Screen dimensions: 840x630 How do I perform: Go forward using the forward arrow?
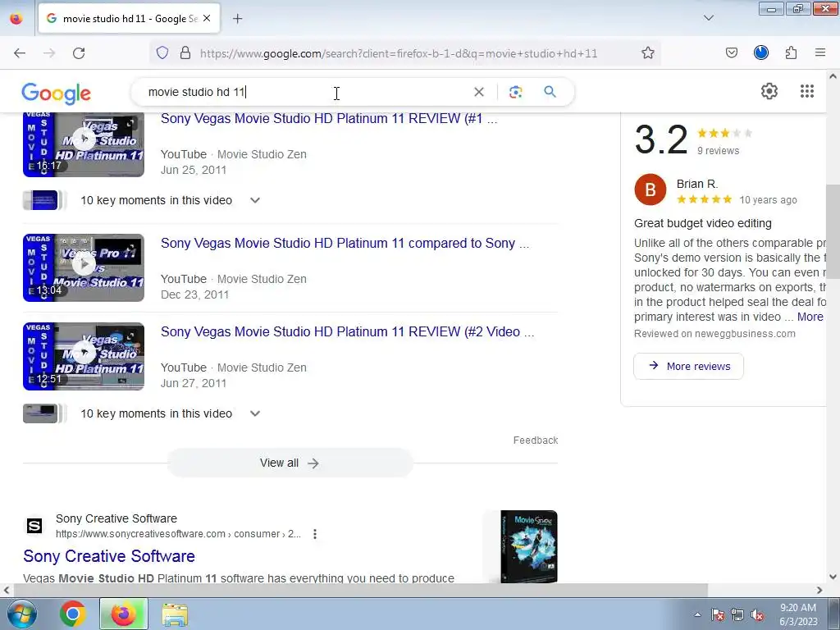click(49, 53)
